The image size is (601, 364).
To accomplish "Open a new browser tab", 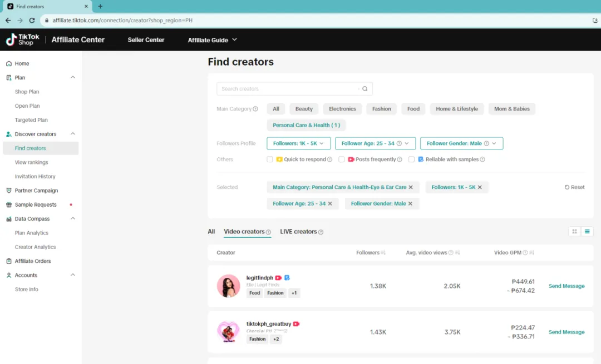I will click(100, 6).
